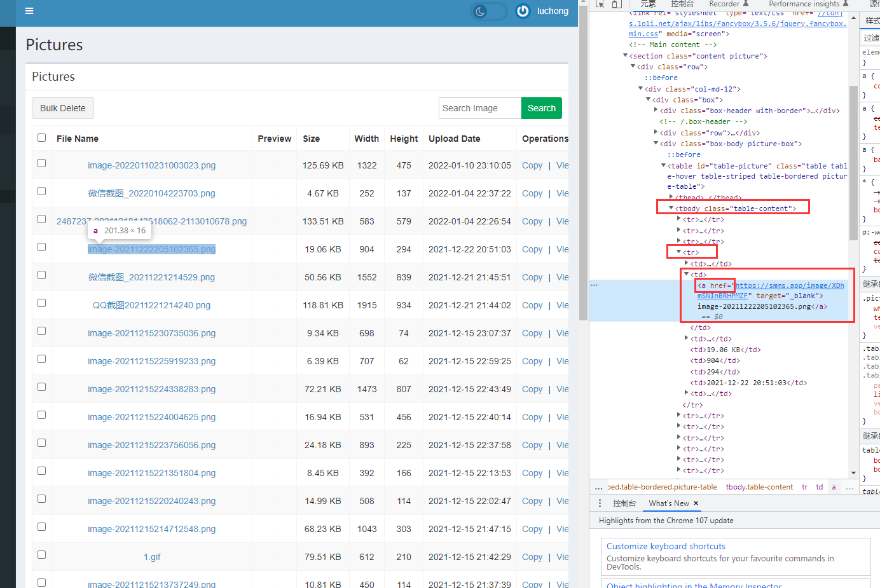
Task: Collapse the section content picture node
Action: (x=625, y=56)
